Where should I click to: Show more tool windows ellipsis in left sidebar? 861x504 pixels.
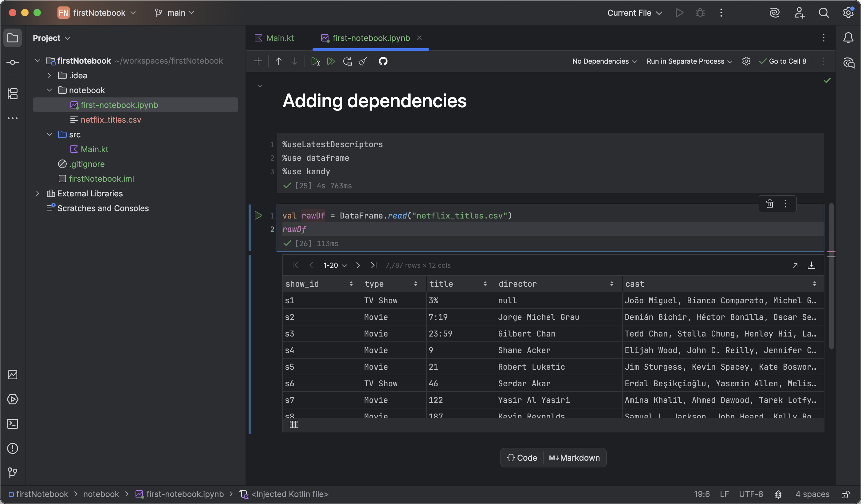[13, 118]
